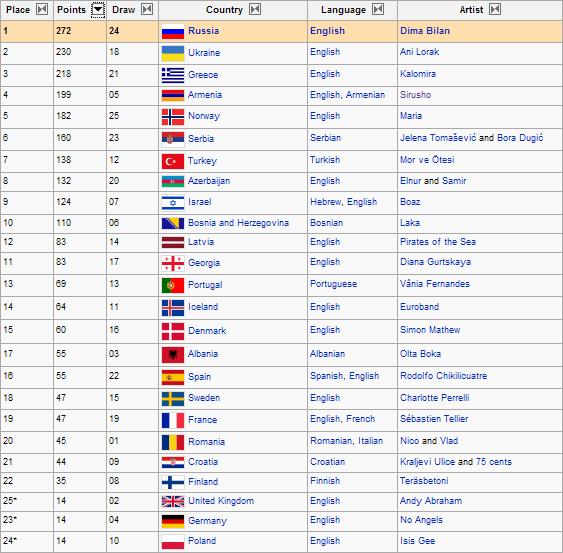563x553 pixels.
Task: Click the Azerbaijan flag icon
Action: click(x=173, y=181)
